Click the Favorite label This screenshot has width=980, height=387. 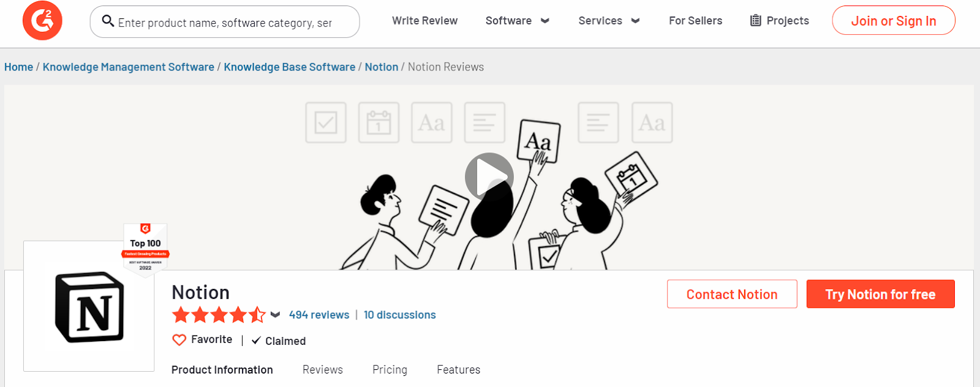coord(212,340)
